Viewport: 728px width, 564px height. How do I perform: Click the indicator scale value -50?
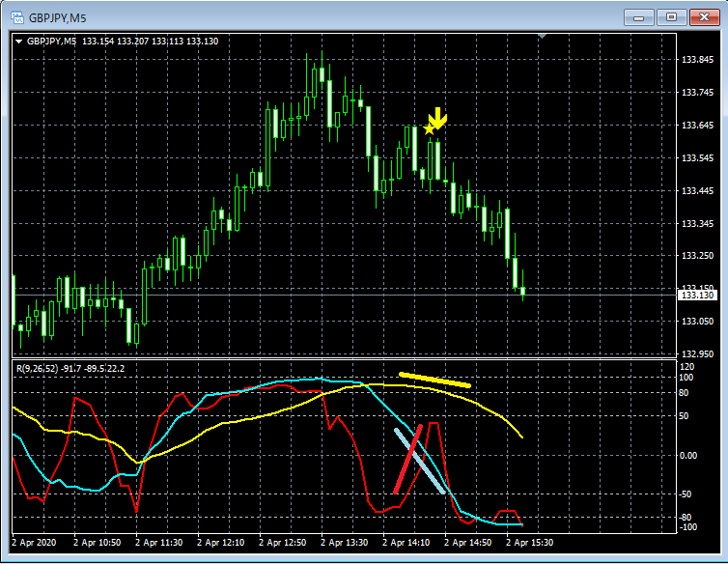coord(686,494)
